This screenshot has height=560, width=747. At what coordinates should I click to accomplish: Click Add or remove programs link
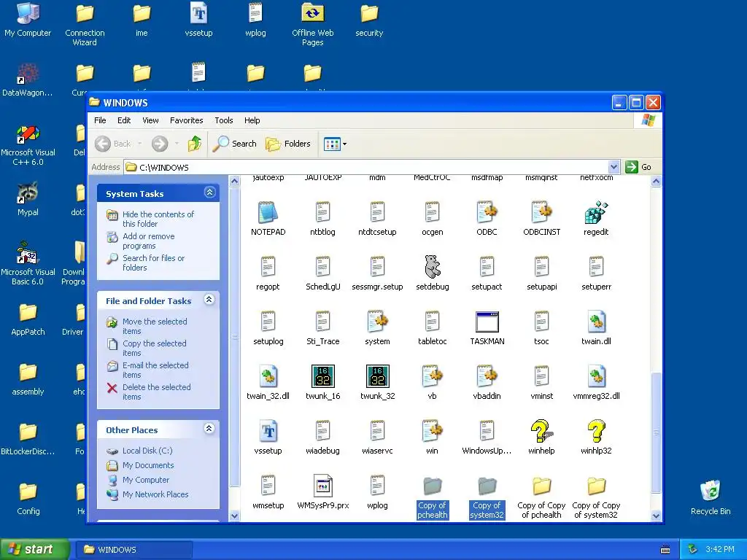click(x=149, y=241)
